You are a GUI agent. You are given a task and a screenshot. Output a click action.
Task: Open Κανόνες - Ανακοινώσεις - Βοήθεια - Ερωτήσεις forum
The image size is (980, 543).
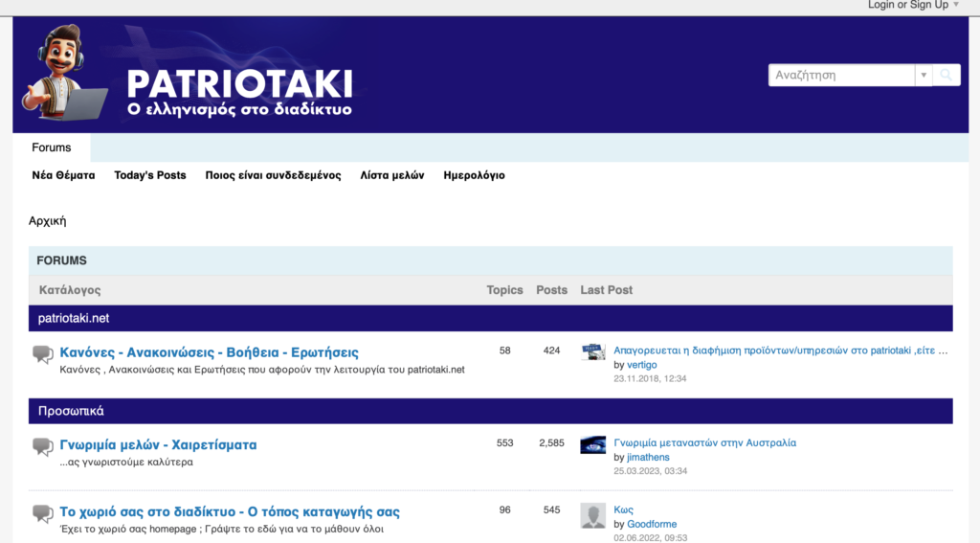[209, 352]
